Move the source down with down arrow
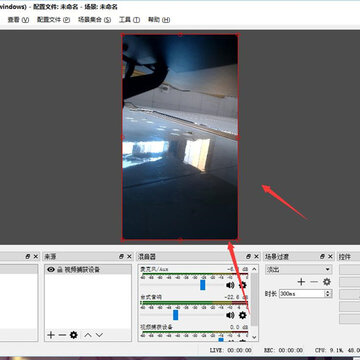 pyautogui.click(x=99, y=335)
